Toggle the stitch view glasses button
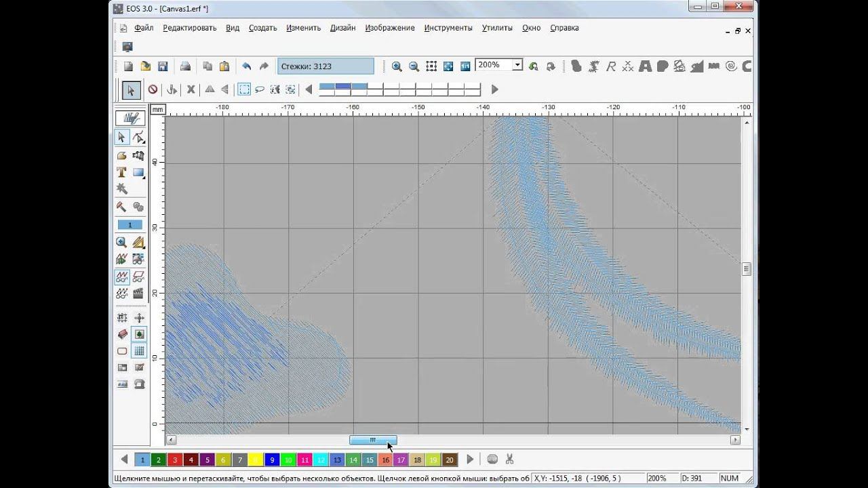The width and height of the screenshot is (868, 488). coord(121,277)
